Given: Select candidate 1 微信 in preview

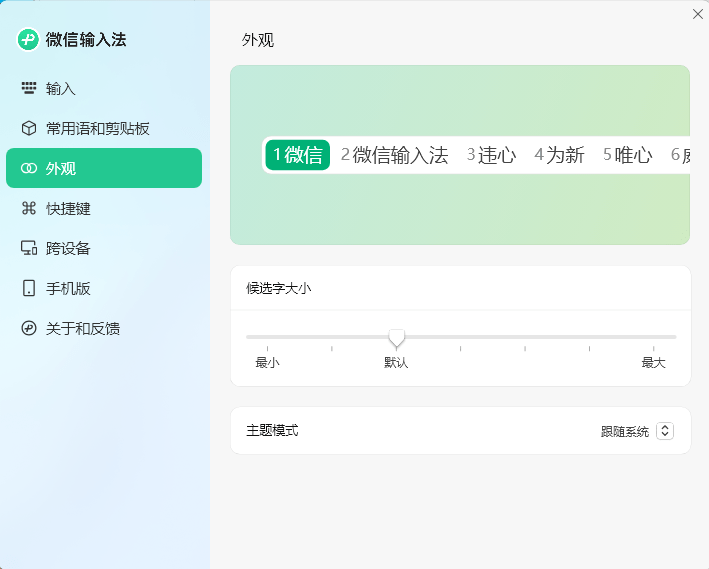Looking at the screenshot, I should coord(298,155).
